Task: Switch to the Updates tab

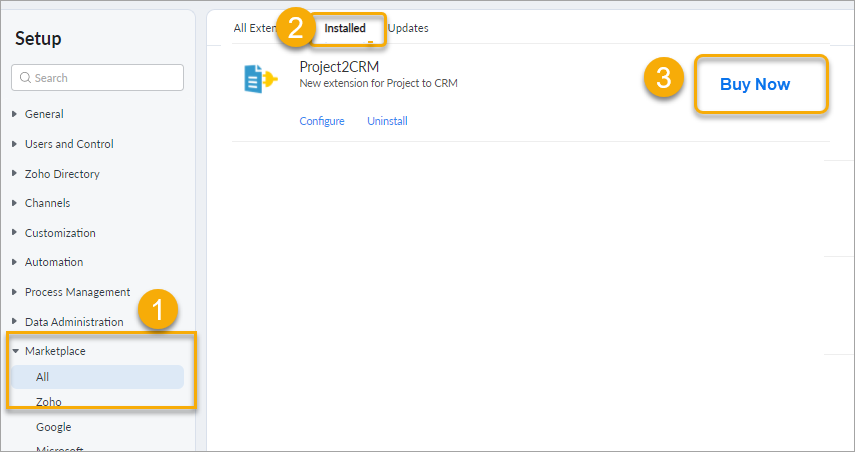Action: pos(408,28)
